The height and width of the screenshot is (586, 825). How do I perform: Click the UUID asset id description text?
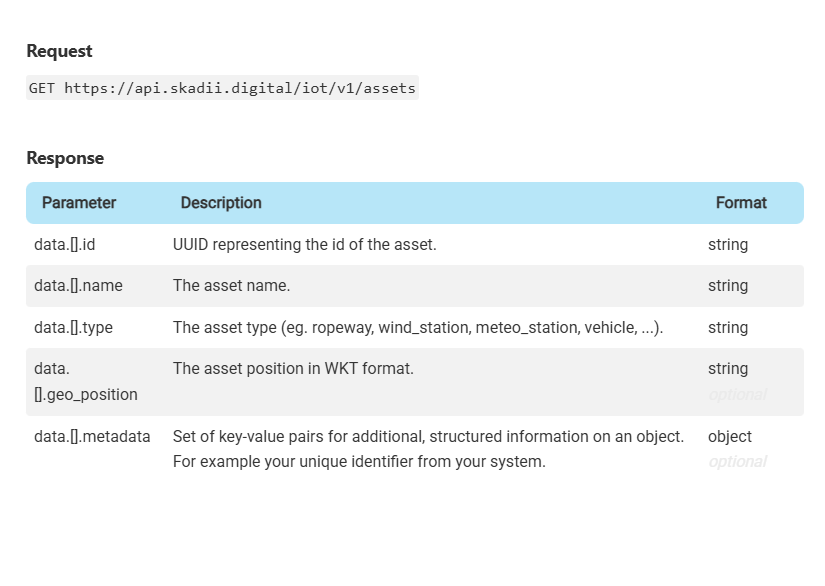pyautogui.click(x=304, y=245)
